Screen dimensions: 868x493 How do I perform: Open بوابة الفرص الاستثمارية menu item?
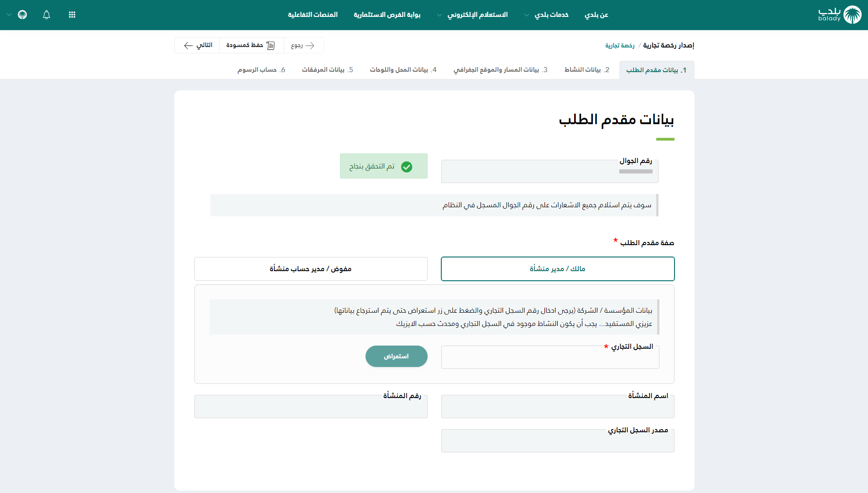tap(387, 15)
